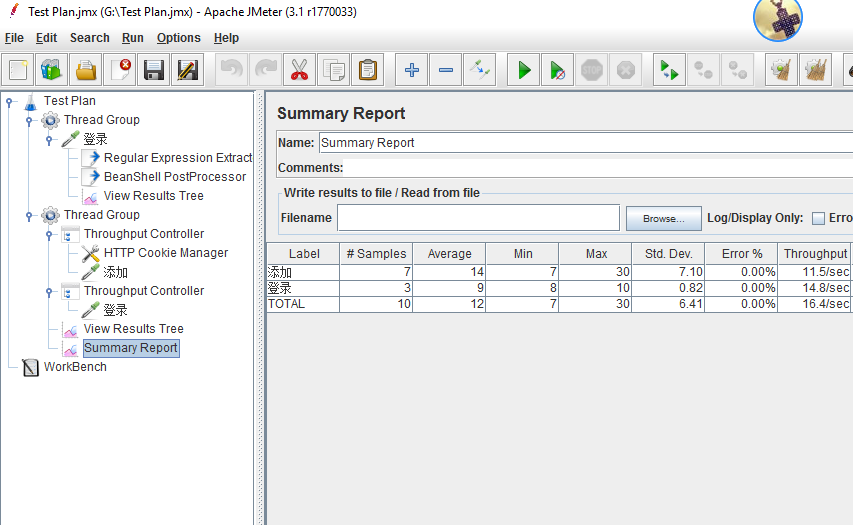Click the Shutdown X icon
The height and width of the screenshot is (525, 853).
coord(626,70)
